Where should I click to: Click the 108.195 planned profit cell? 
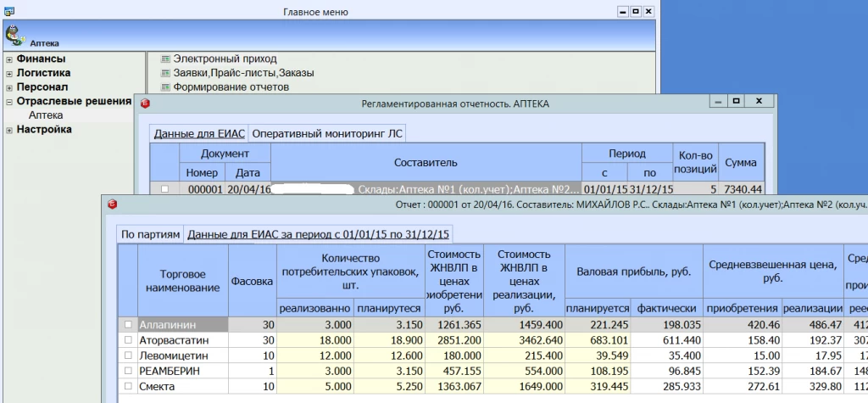pos(598,371)
